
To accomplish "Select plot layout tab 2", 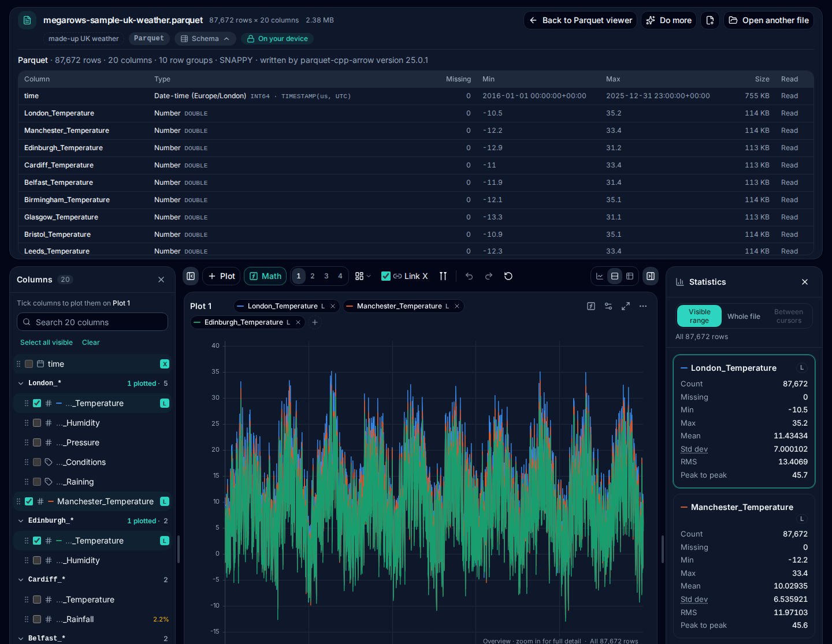I will [x=313, y=276].
